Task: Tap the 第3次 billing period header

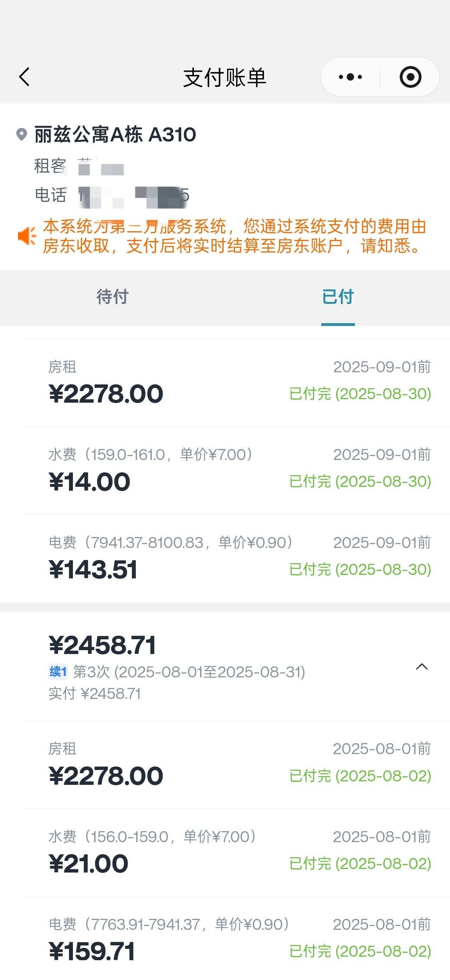Action: pos(189,672)
